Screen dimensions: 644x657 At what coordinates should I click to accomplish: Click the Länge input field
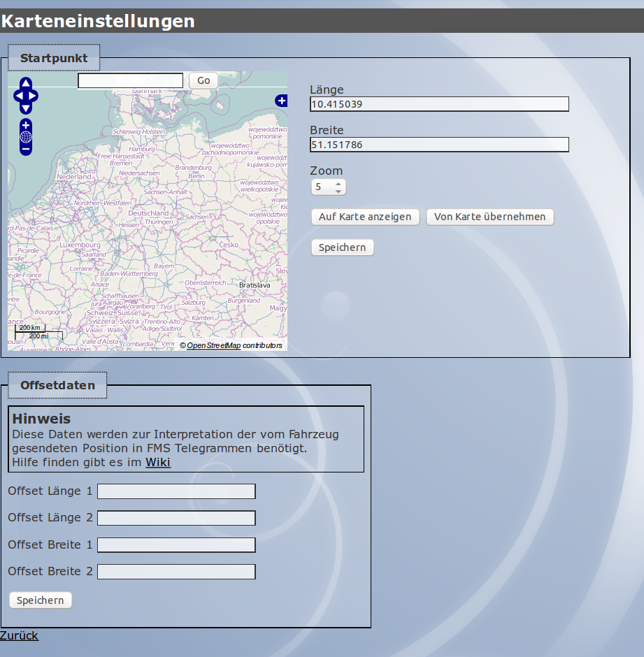tap(439, 104)
